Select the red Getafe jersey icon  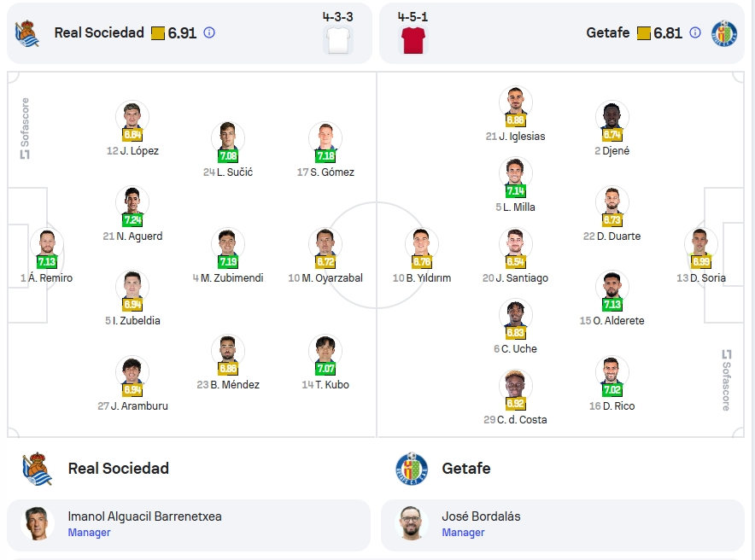tap(413, 40)
